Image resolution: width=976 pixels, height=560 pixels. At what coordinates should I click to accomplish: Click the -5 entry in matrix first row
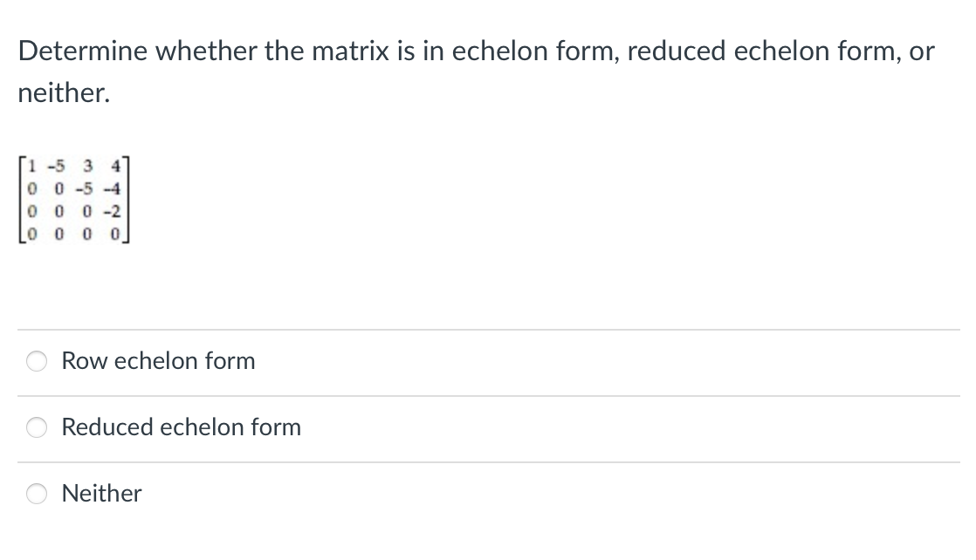(56, 166)
